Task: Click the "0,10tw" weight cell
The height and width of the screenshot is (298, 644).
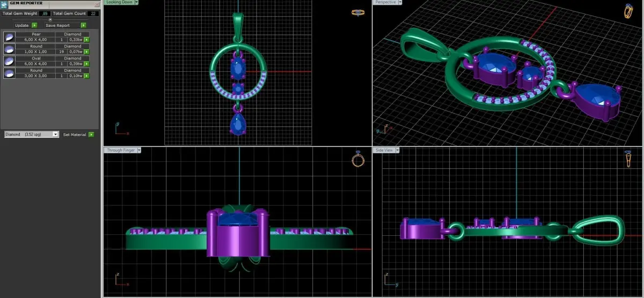Action: coord(76,76)
